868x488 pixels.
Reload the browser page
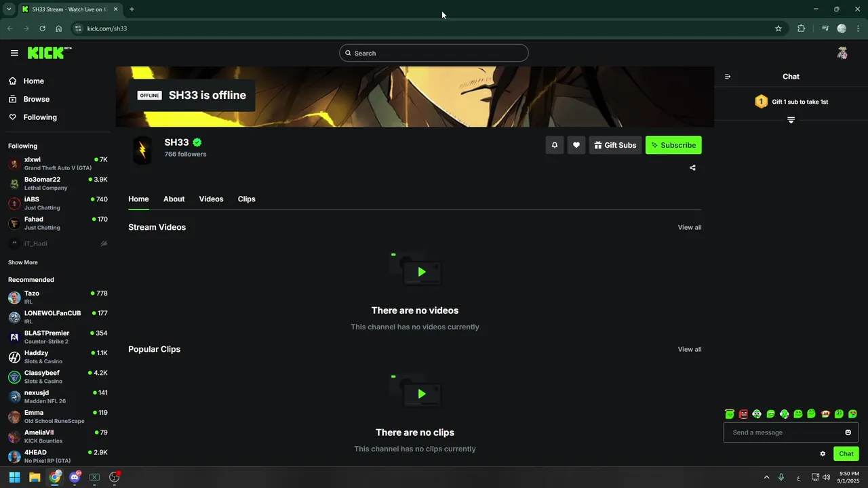coord(42,28)
